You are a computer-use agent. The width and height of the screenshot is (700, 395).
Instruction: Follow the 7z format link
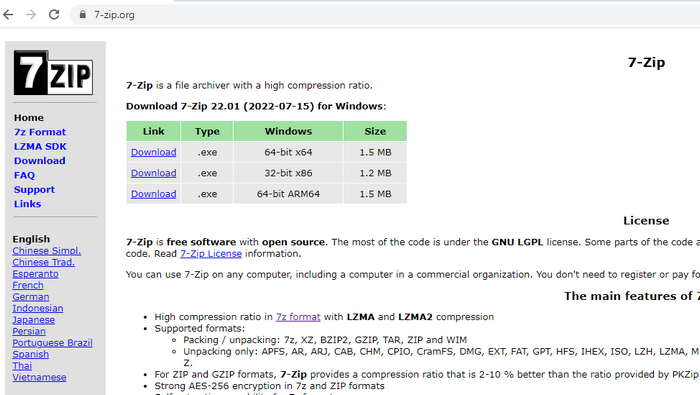pos(298,317)
